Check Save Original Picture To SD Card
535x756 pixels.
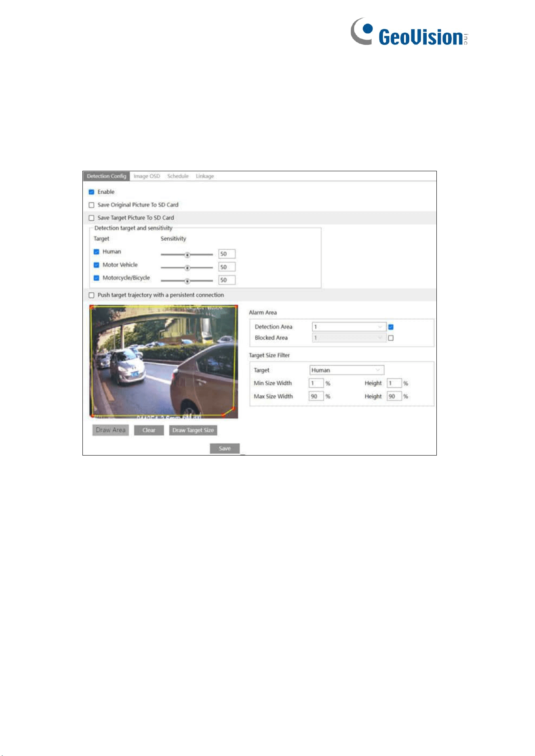pos(91,205)
